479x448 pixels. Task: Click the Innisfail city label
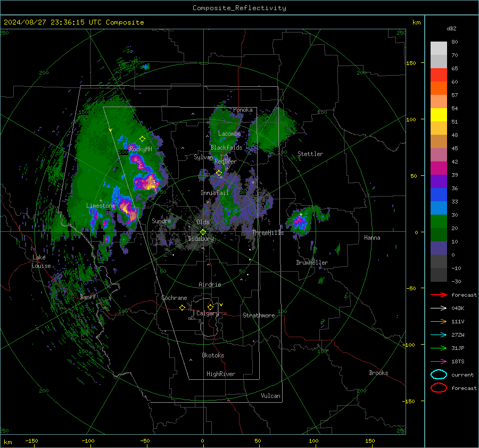pos(214,193)
